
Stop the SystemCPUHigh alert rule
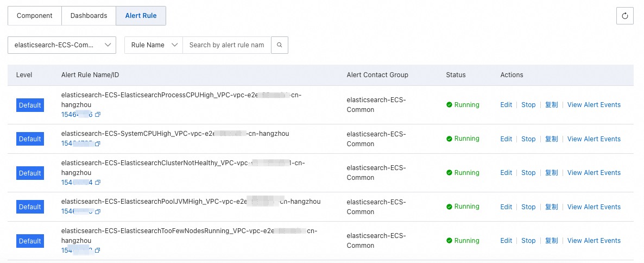pyautogui.click(x=528, y=139)
